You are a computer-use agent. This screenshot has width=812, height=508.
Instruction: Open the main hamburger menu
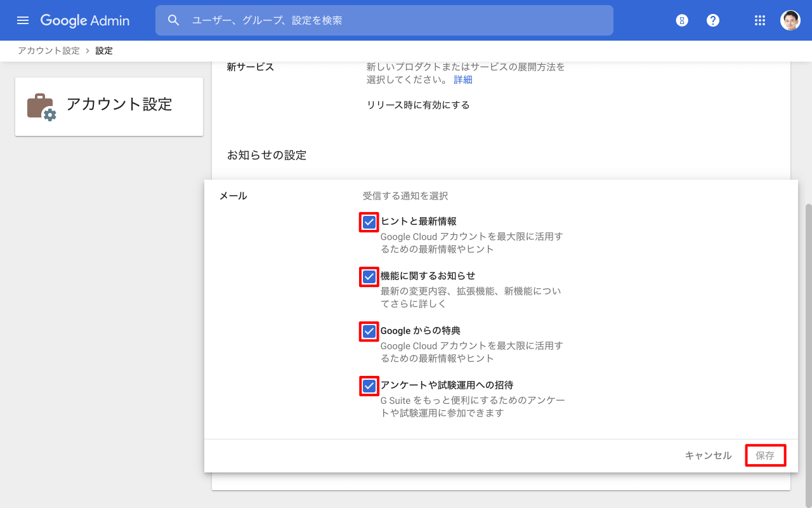point(23,20)
